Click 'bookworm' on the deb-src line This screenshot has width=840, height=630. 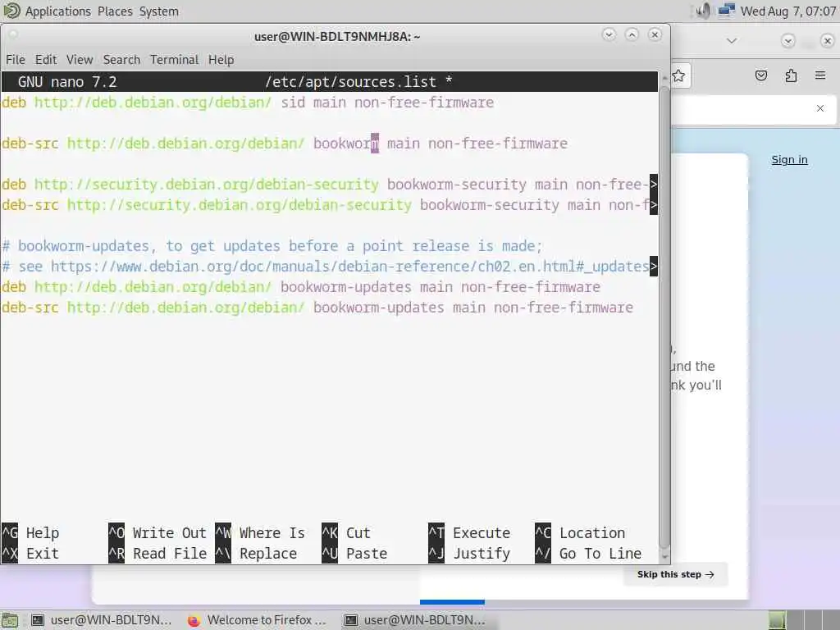(x=346, y=144)
